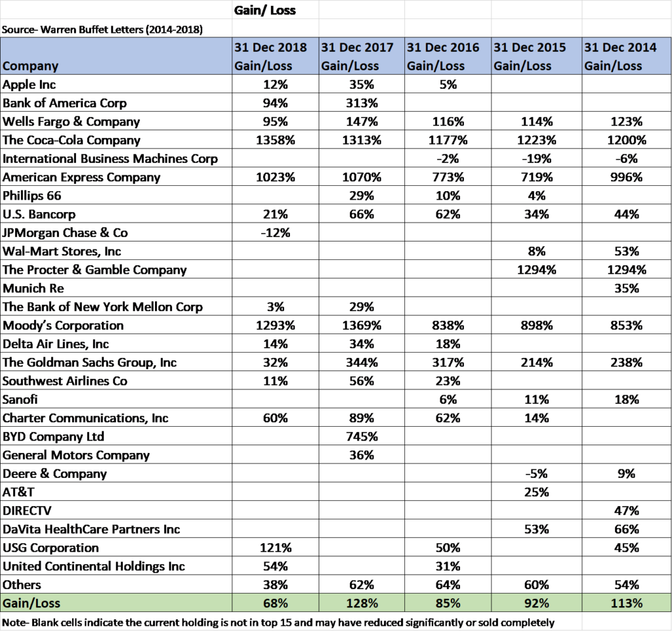This screenshot has height=631, width=672.
Task: Click the 31 Dec 2014 Gain/Loss header
Action: 626,56
